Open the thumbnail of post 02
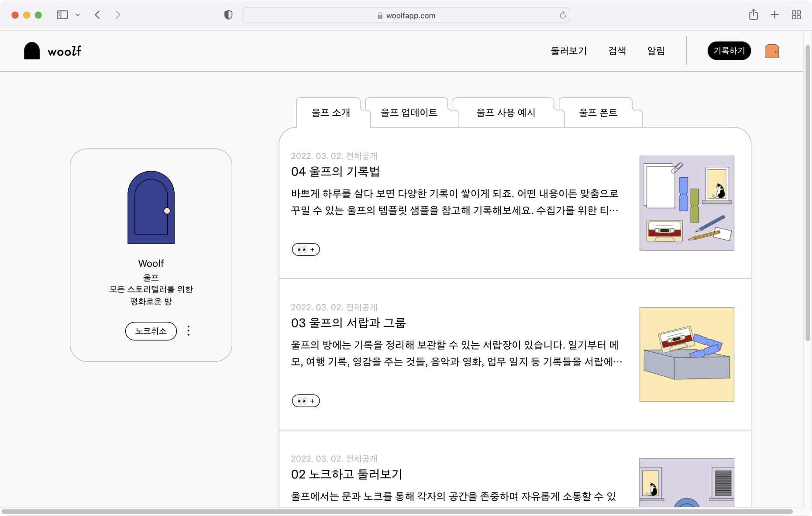This screenshot has width=812, height=516. point(687,483)
